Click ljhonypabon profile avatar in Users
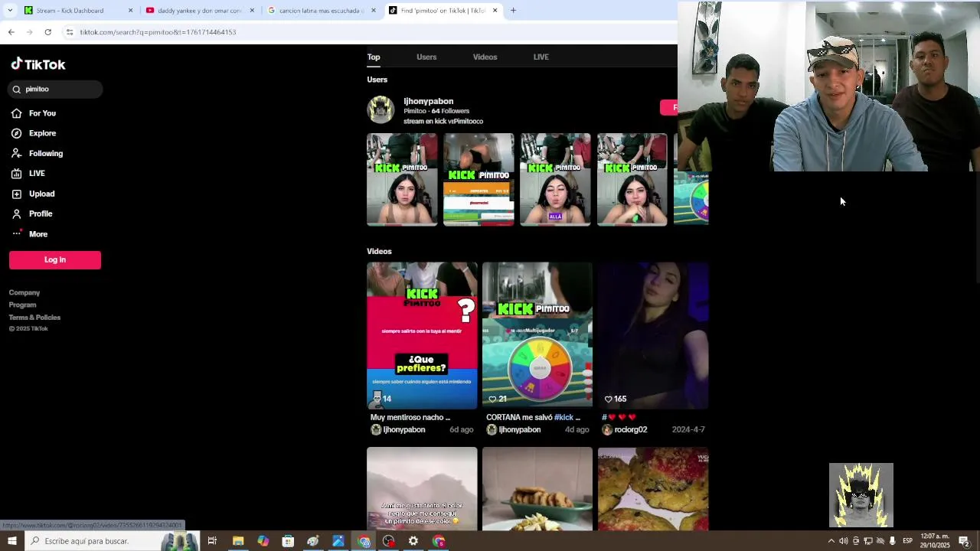This screenshot has height=551, width=980. (381, 110)
